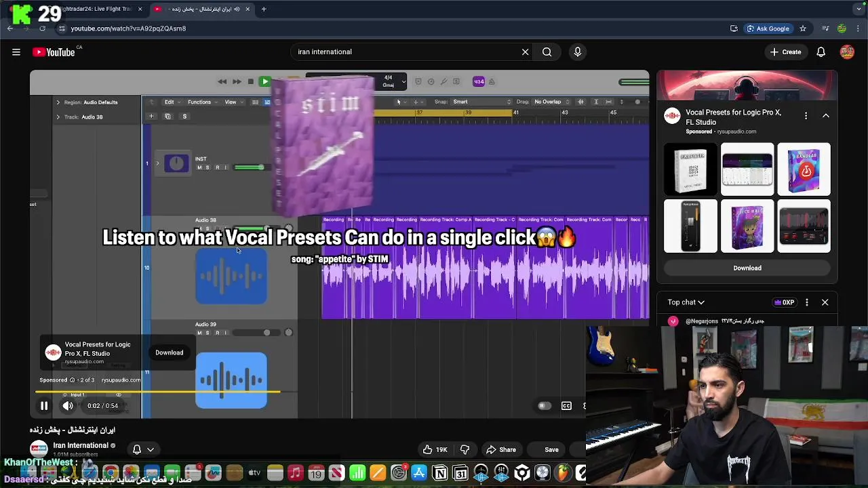This screenshot has width=868, height=488.
Task: Expand the Track: Audio 38 inspector
Action: coord(58,117)
